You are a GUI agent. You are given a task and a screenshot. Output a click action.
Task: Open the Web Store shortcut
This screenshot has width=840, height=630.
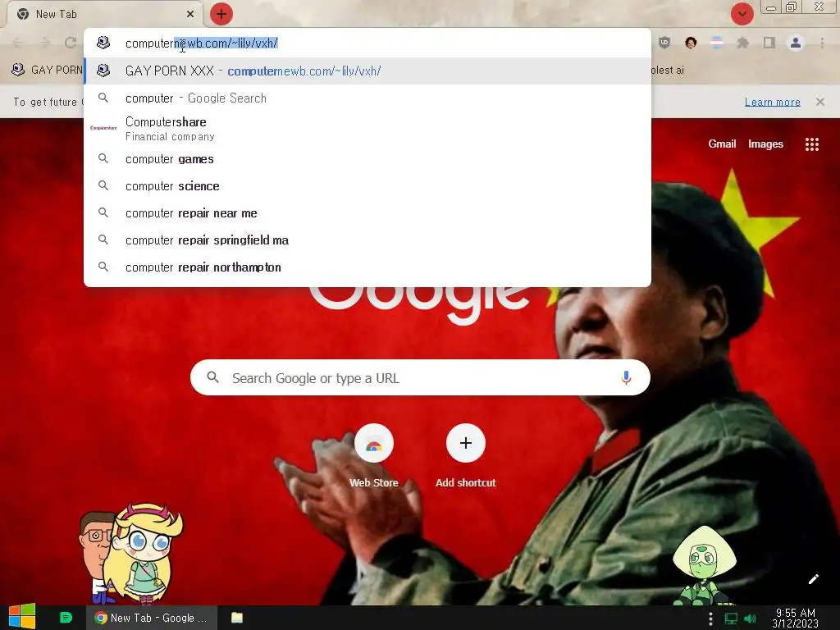[374, 455]
